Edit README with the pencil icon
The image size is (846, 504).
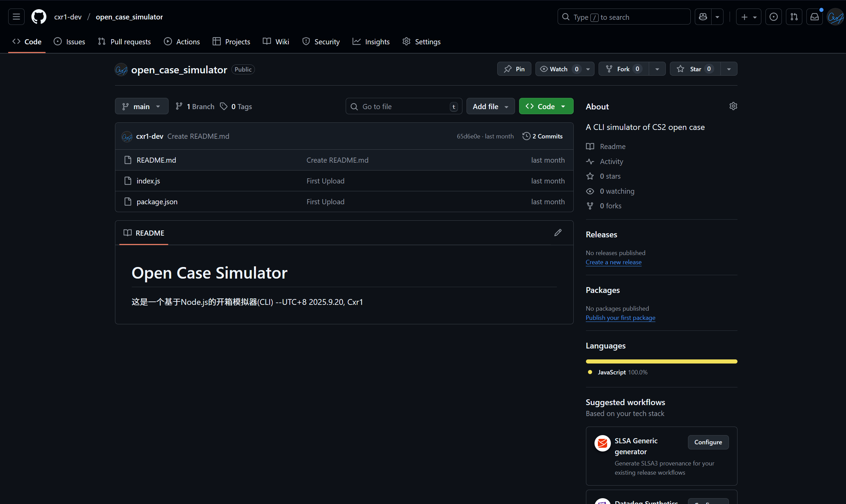point(558,233)
